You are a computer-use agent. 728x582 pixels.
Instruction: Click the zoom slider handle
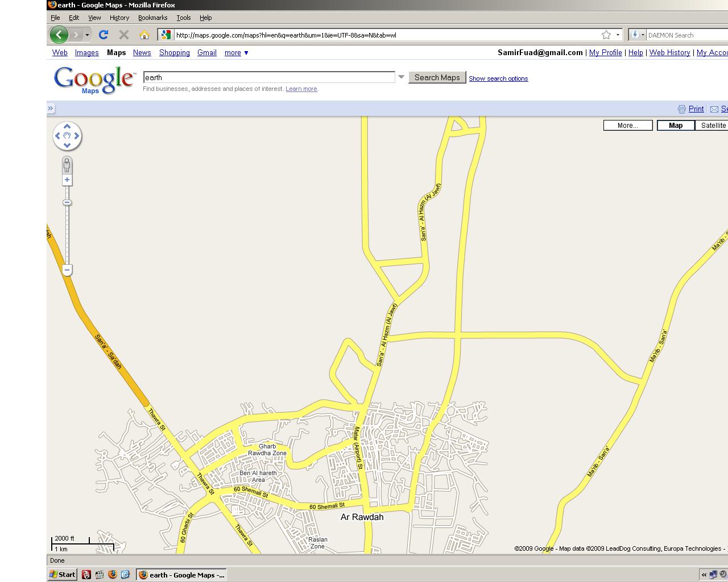[x=67, y=202]
